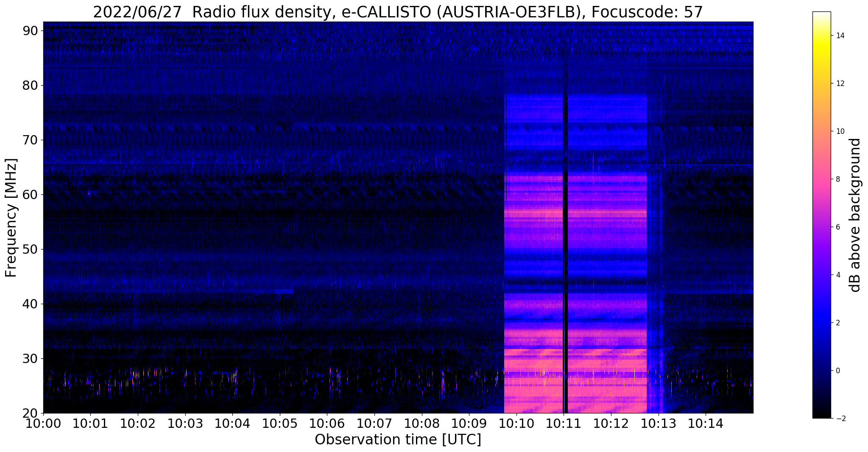This screenshot has width=868, height=452.
Task: Click the 50 MHz frequency tick label
Action: 31,249
